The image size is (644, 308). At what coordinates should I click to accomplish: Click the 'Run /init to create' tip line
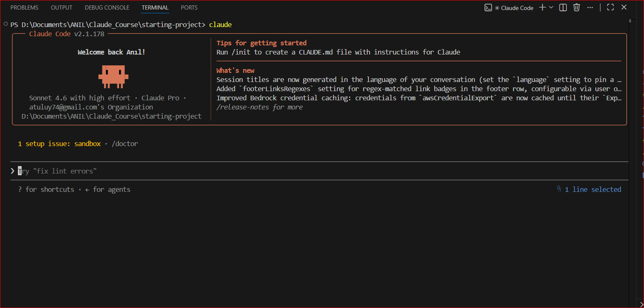coord(338,52)
